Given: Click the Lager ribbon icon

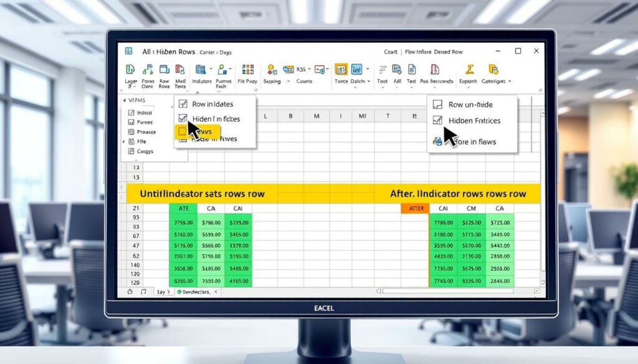Looking at the screenshot, I should [130, 70].
